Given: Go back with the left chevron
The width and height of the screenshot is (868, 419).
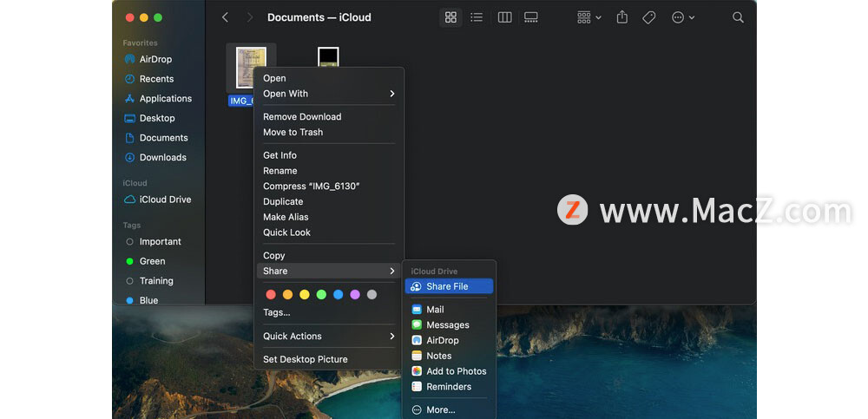Looking at the screenshot, I should tap(226, 17).
